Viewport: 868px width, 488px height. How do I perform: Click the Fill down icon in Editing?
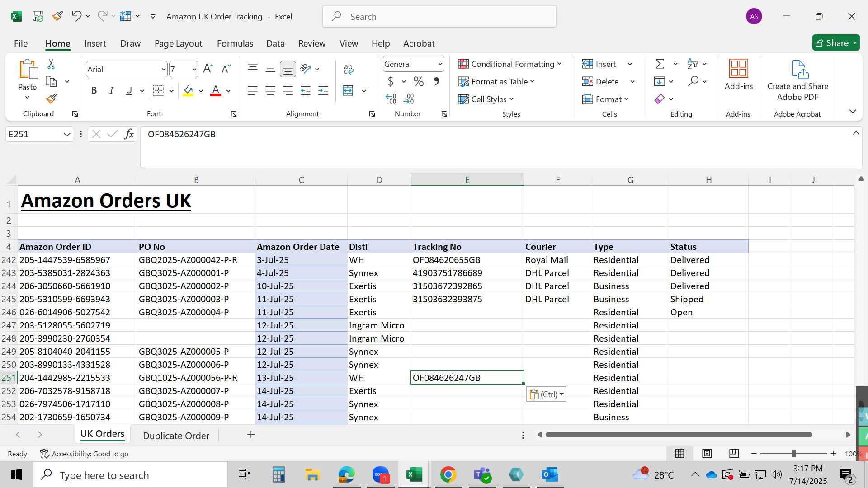coord(660,81)
